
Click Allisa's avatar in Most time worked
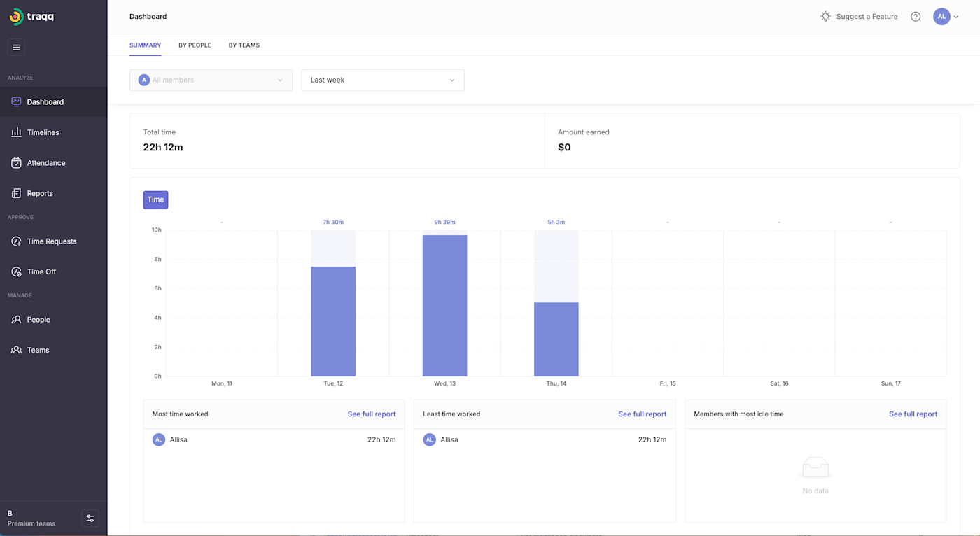(x=159, y=439)
